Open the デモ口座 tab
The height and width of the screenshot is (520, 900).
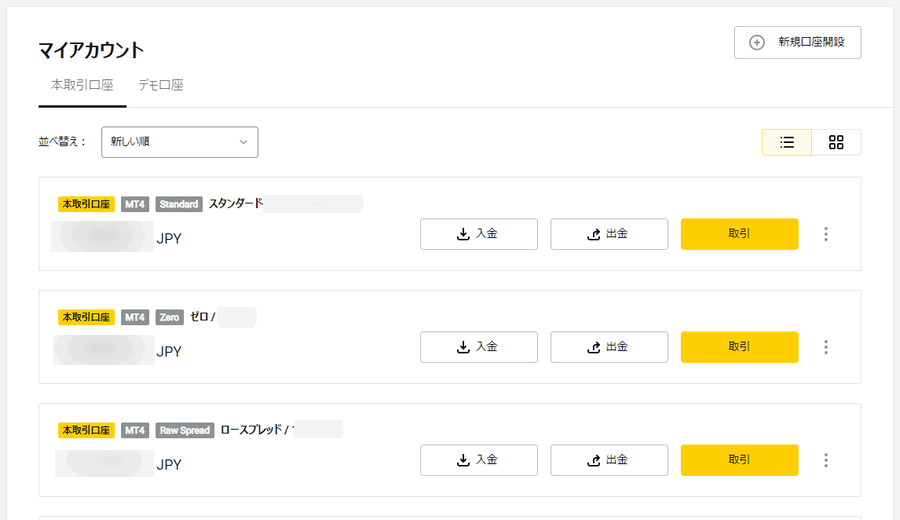tap(161, 86)
